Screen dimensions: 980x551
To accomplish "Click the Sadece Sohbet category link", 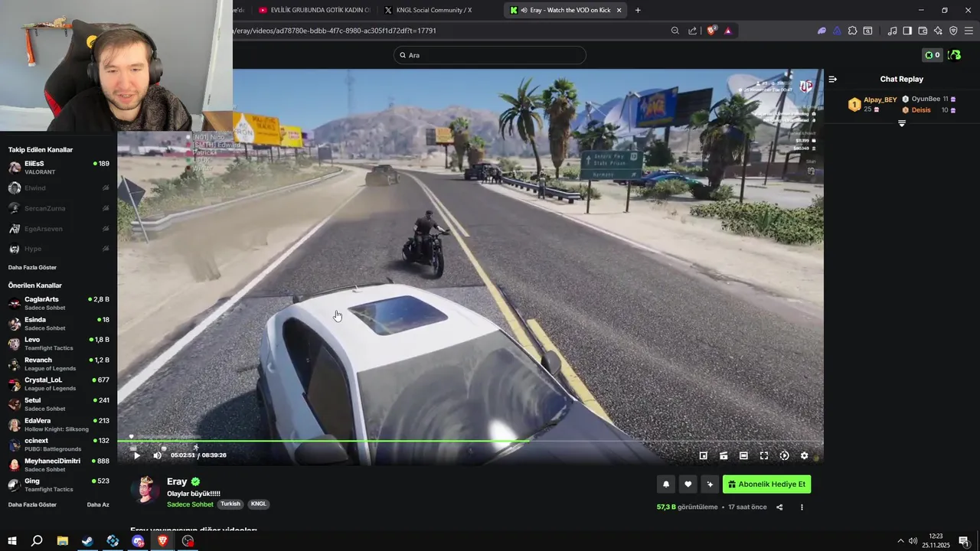I will 190,504.
